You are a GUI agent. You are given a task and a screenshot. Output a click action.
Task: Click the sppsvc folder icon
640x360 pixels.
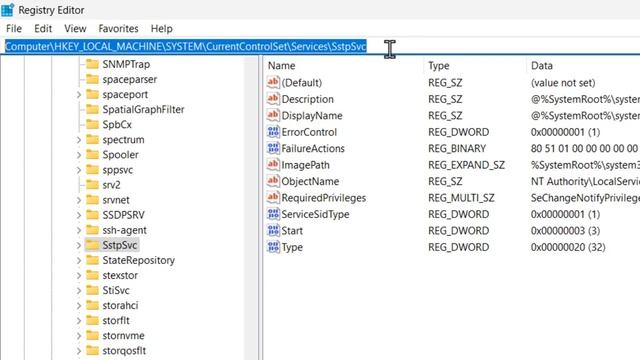point(92,170)
